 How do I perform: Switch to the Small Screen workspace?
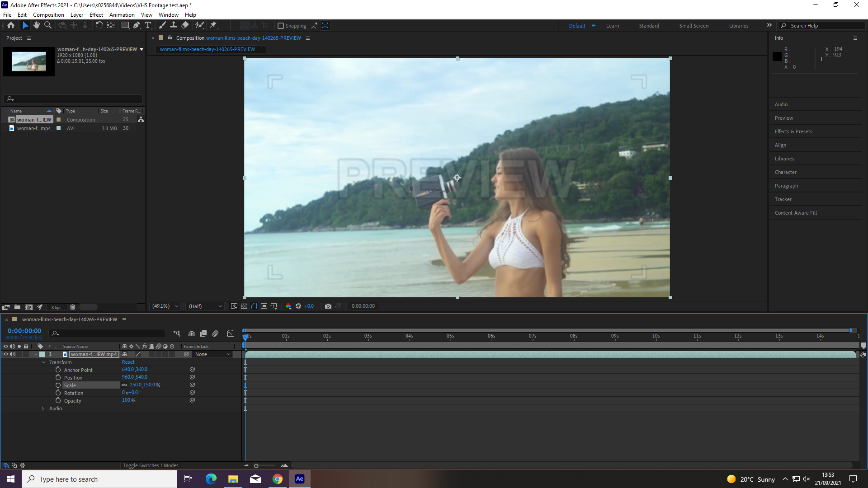[693, 26]
